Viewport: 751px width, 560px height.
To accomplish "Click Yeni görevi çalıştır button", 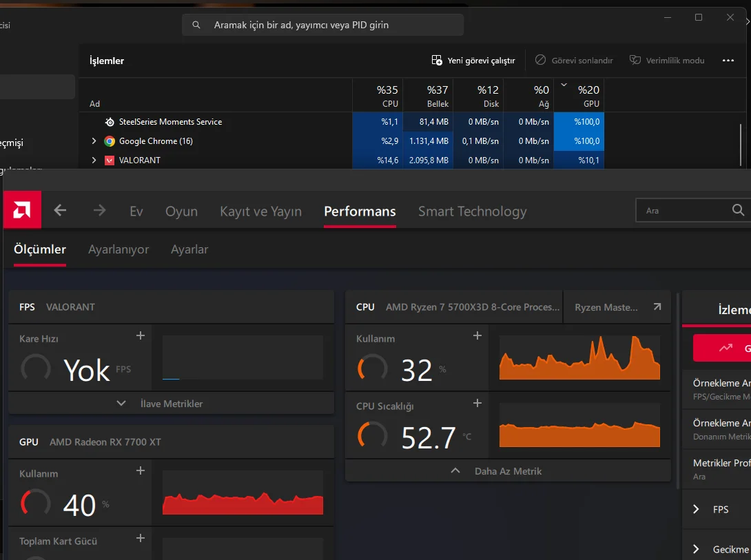I will coord(473,61).
